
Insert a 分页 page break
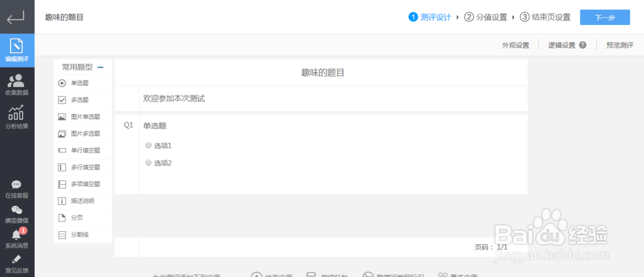(82, 218)
